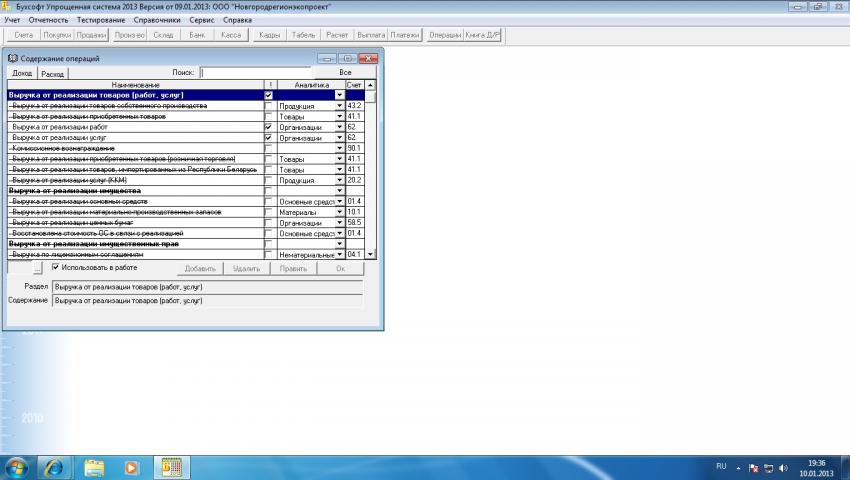Switch to the 'Расход' tab
This screenshot has height=480, width=850.
[53, 74]
